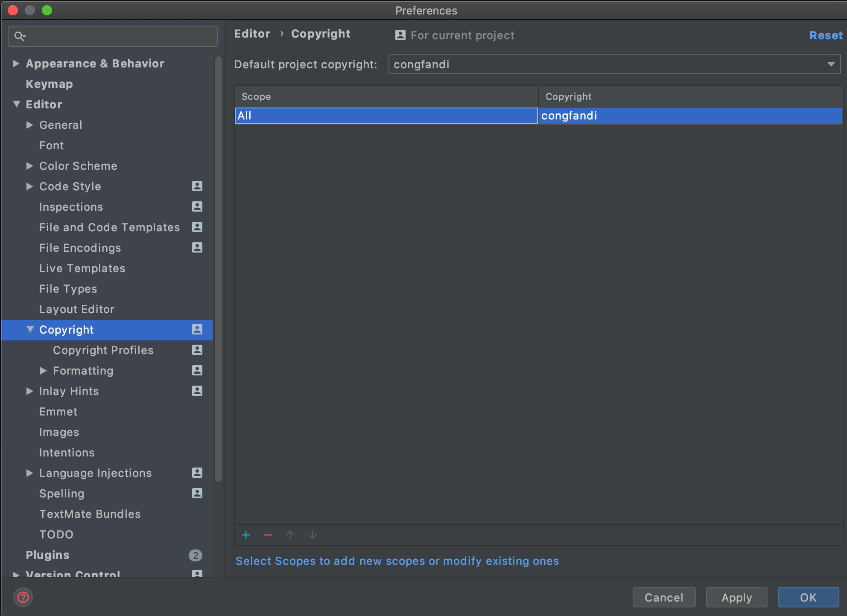Select the Copyright Profiles tree item
Screen dimensions: 847x616
click(103, 350)
